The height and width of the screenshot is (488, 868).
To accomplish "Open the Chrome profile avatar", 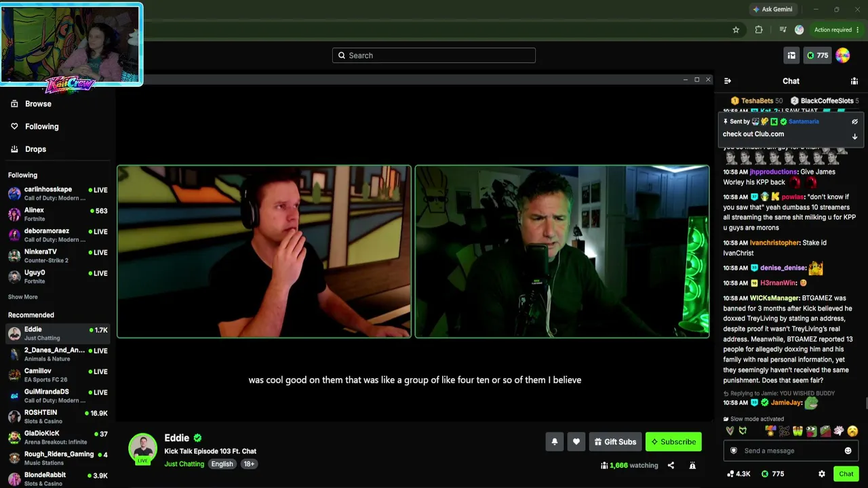I will coord(799,30).
